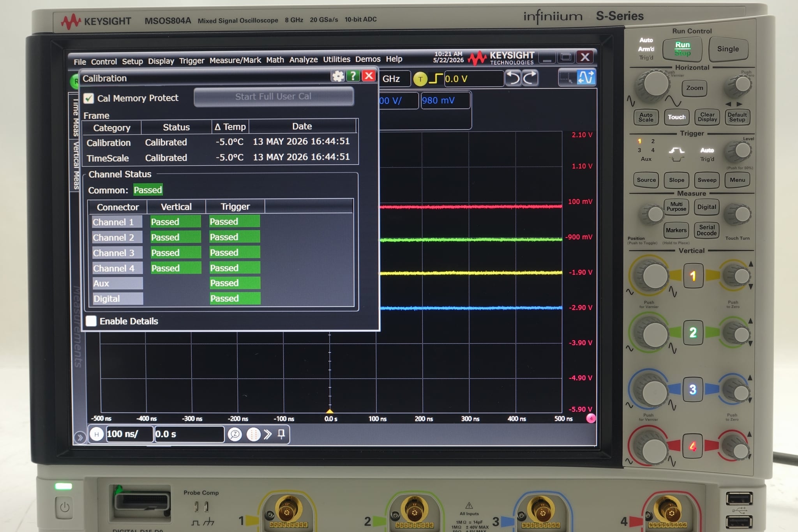Click the Single hardware button
The width and height of the screenshot is (798, 532).
coord(728,49)
